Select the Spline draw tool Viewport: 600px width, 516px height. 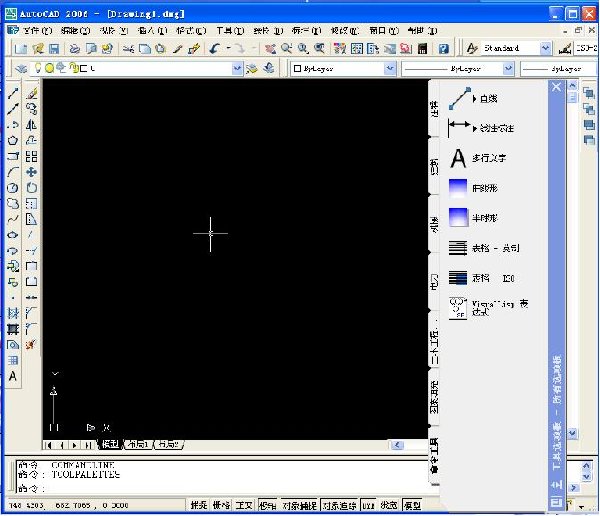click(13, 219)
